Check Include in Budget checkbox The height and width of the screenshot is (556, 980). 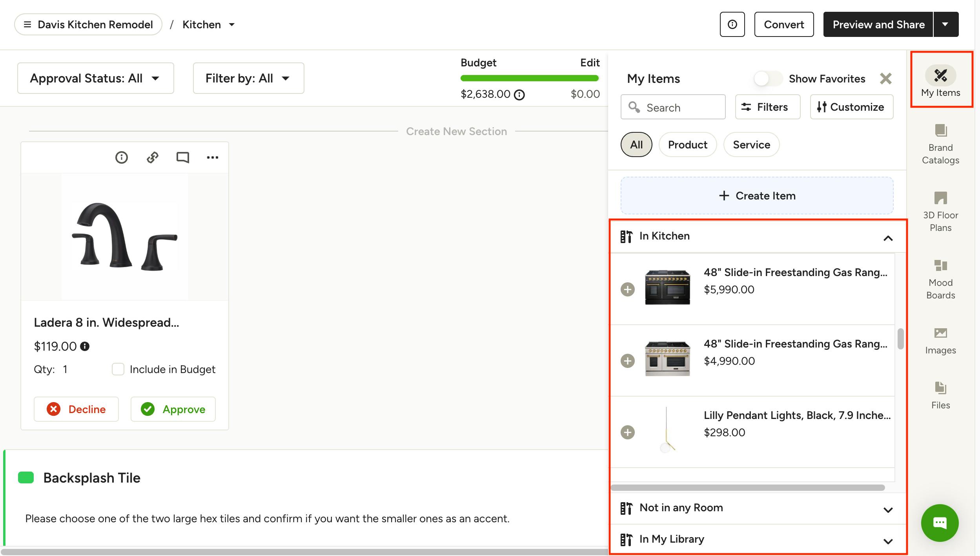pos(118,369)
